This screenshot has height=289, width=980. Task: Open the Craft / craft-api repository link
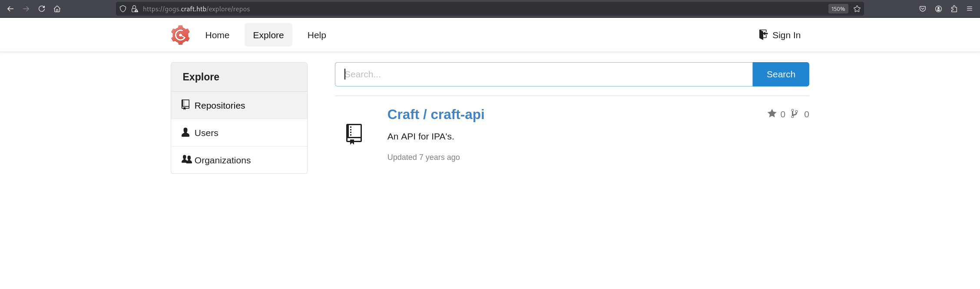[436, 114]
